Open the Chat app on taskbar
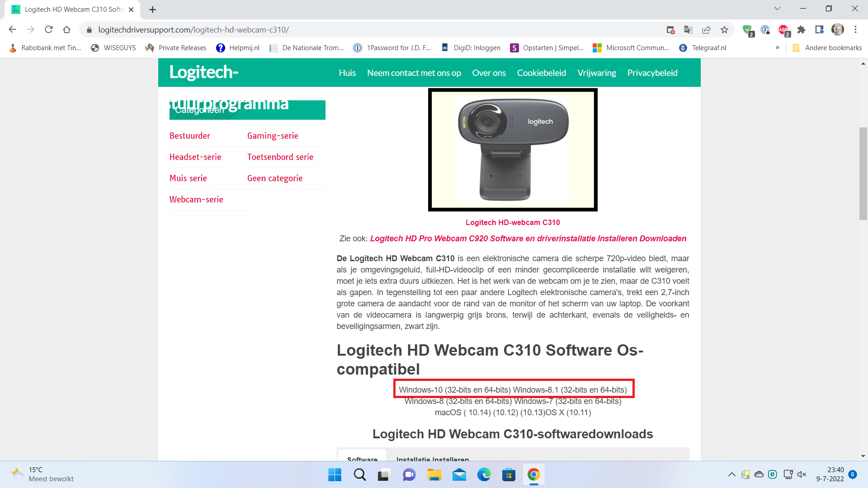The image size is (868, 488). (409, 475)
